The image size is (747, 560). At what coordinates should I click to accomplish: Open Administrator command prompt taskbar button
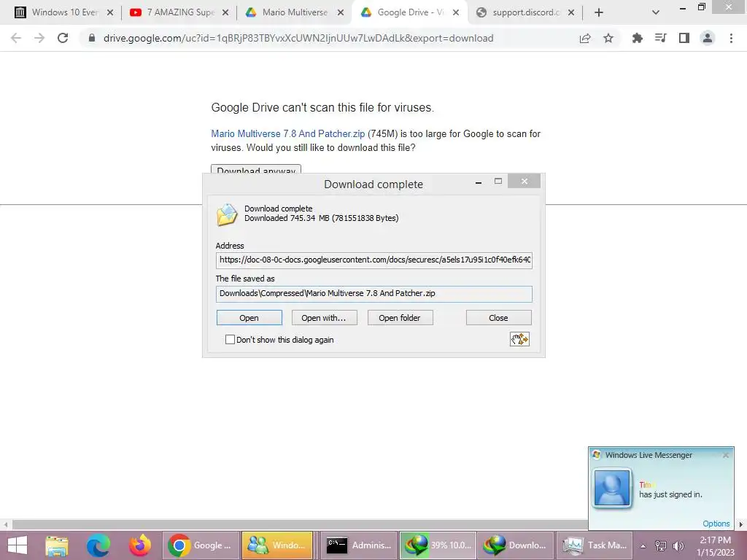(x=359, y=545)
